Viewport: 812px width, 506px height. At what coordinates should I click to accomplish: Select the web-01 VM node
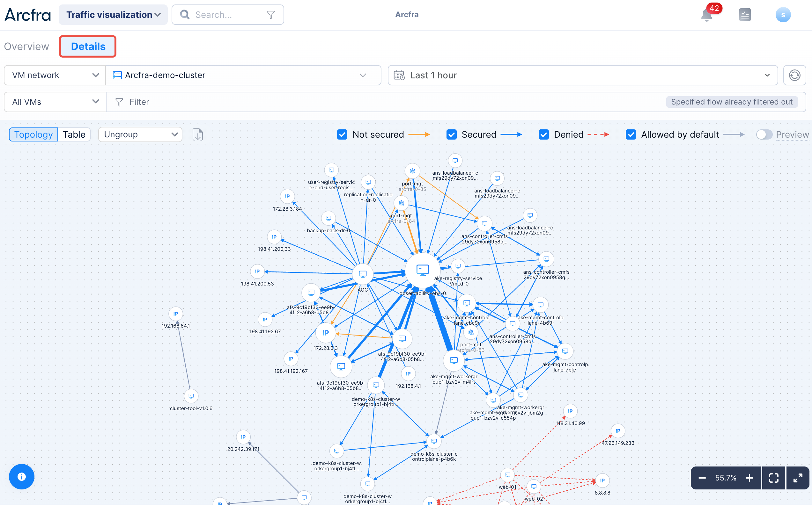coord(507,475)
